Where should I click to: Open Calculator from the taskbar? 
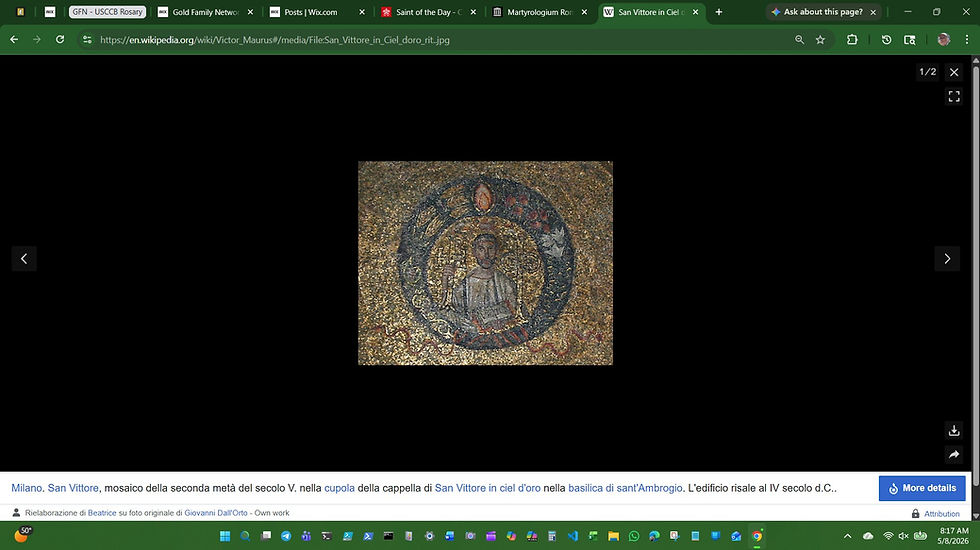coord(552,536)
